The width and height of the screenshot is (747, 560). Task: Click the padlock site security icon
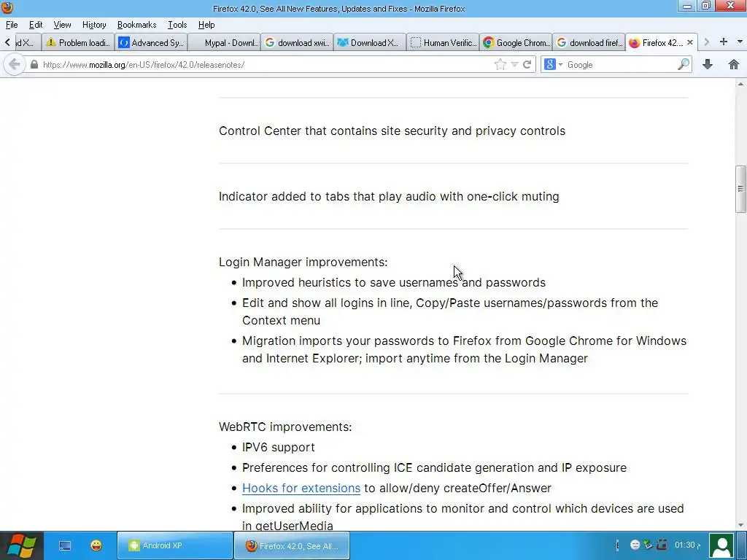34,65
